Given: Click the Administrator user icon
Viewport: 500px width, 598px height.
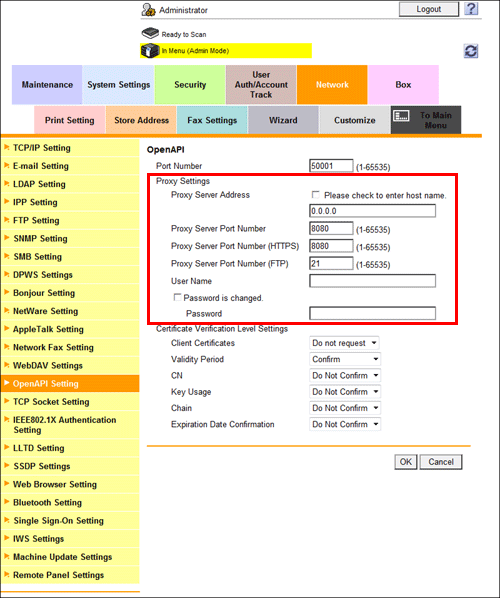Looking at the screenshot, I should click(148, 10).
